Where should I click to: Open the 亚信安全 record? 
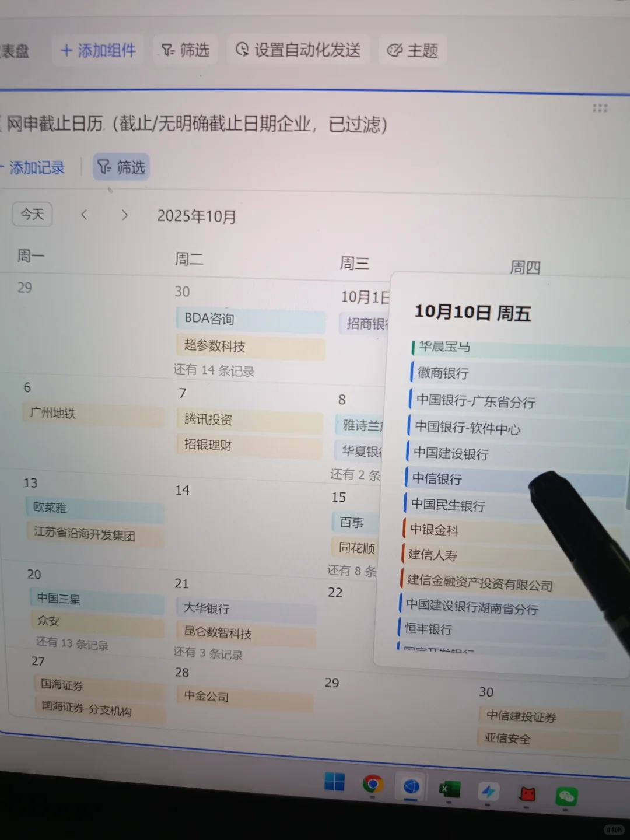[548, 740]
